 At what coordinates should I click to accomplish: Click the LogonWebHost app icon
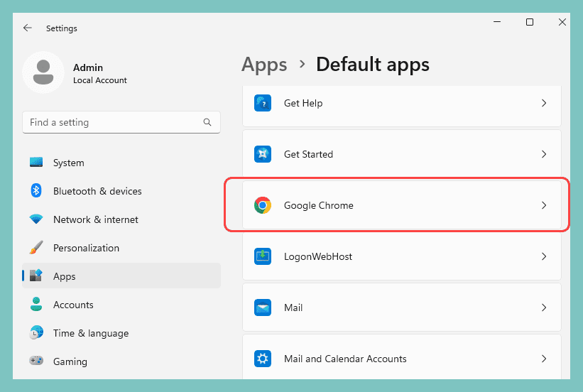[x=263, y=256]
